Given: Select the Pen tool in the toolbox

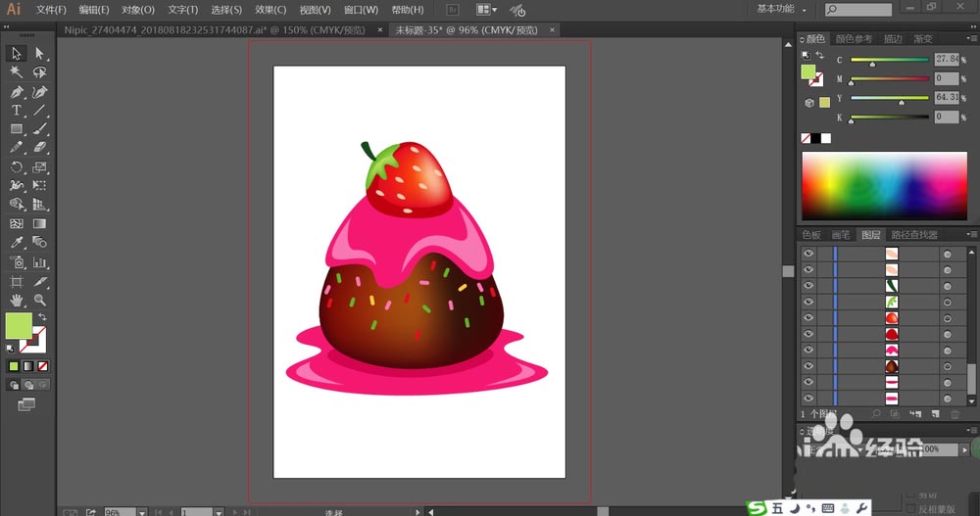Looking at the screenshot, I should click(x=17, y=92).
